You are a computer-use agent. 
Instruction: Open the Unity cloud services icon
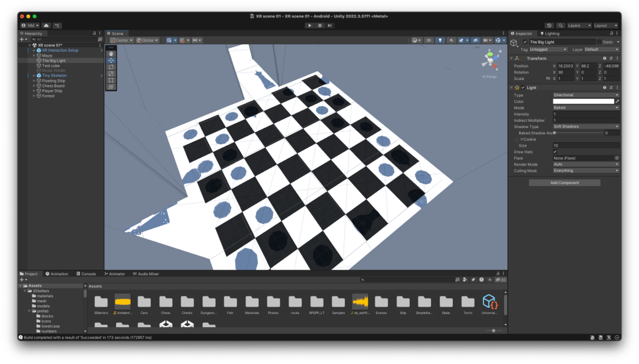(46, 26)
